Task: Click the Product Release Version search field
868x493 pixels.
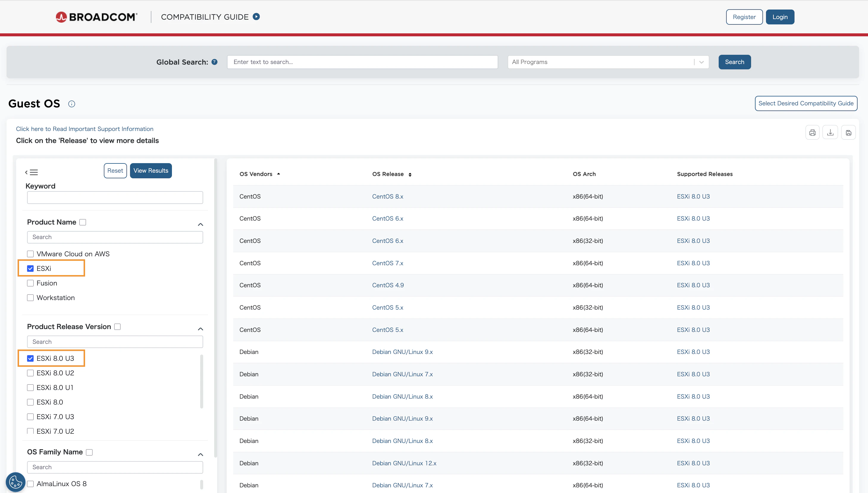Action: tap(115, 342)
